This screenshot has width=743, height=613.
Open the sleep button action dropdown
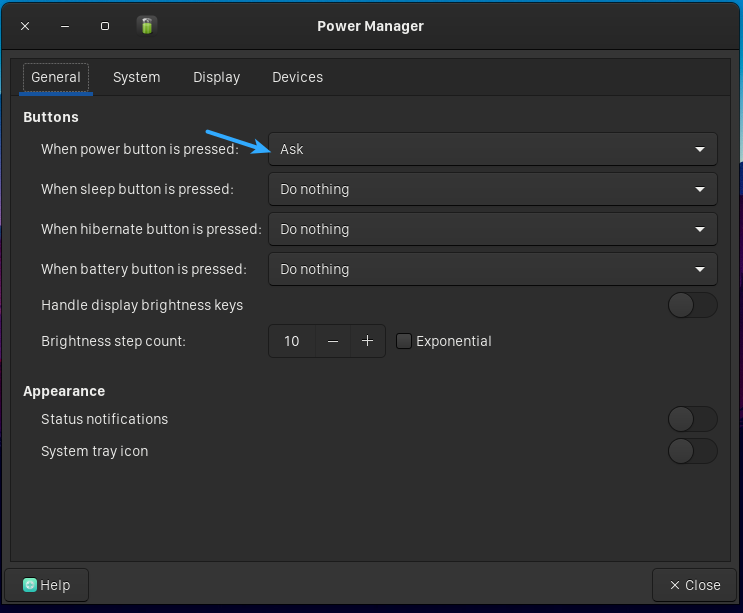pyautogui.click(x=493, y=189)
